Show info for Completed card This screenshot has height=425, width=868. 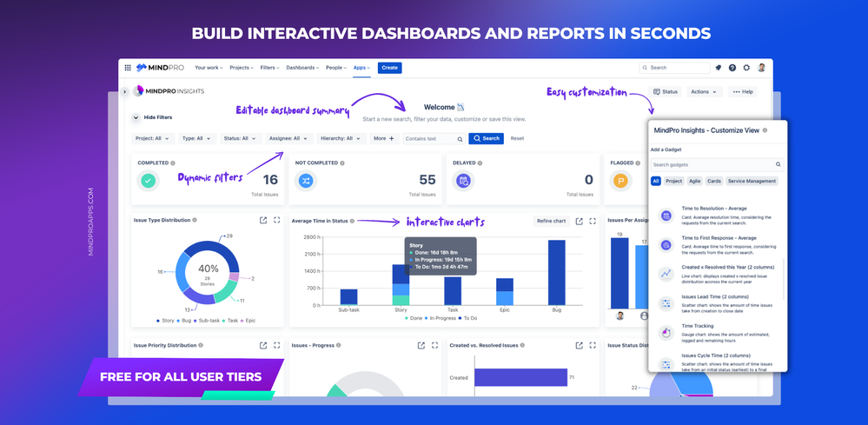(173, 163)
